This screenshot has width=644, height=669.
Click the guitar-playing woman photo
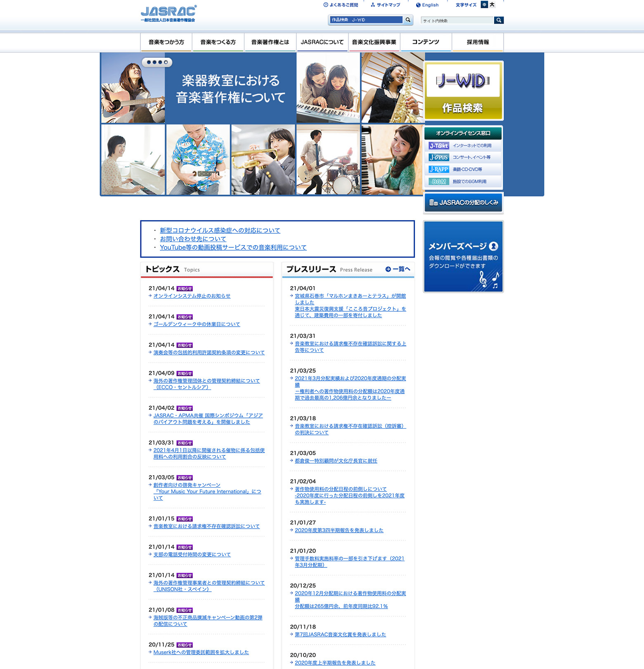[x=133, y=88]
